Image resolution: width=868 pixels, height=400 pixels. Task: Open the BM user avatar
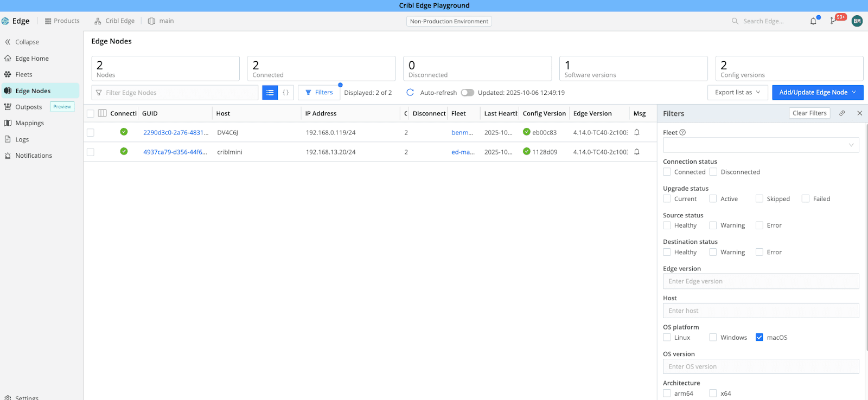coord(857,21)
